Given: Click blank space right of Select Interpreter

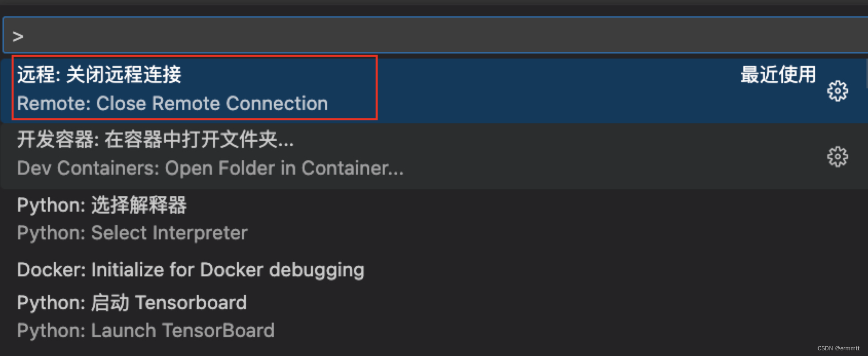Looking at the screenshot, I should (x=555, y=233).
